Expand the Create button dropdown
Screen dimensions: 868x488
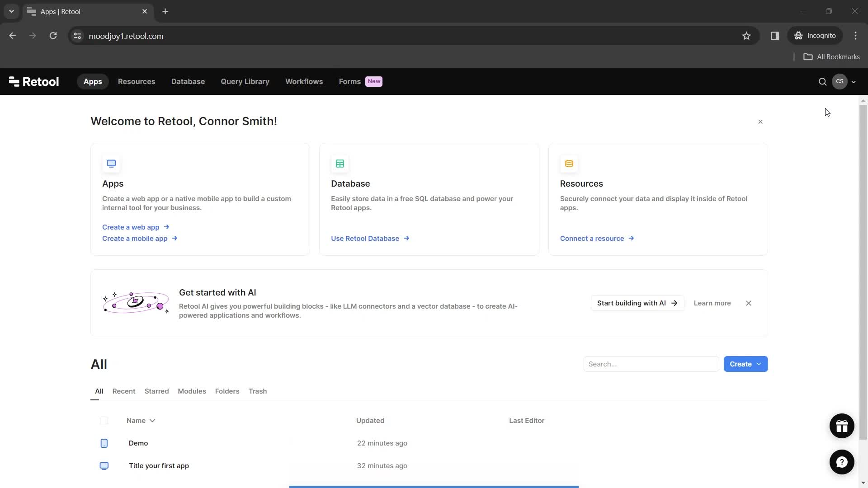point(759,364)
